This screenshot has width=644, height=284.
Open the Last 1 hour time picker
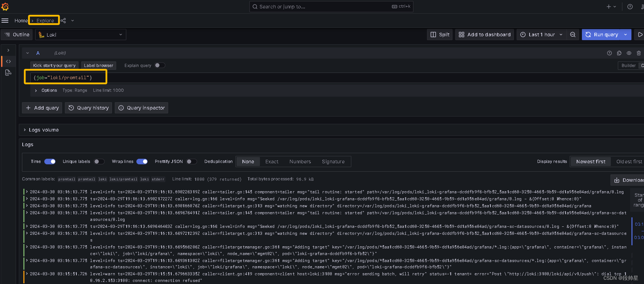click(541, 35)
